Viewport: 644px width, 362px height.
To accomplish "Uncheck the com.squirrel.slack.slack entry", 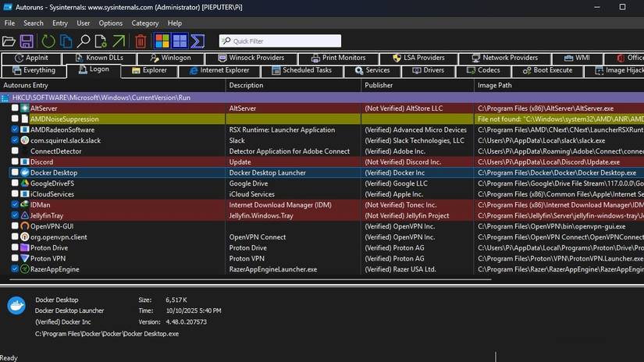I will pyautogui.click(x=15, y=140).
